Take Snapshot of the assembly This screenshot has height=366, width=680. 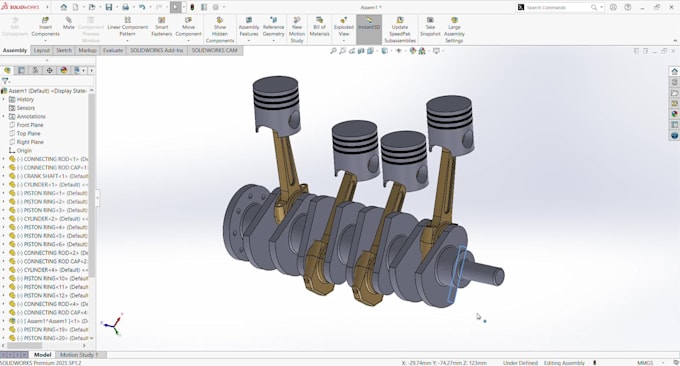click(x=430, y=27)
